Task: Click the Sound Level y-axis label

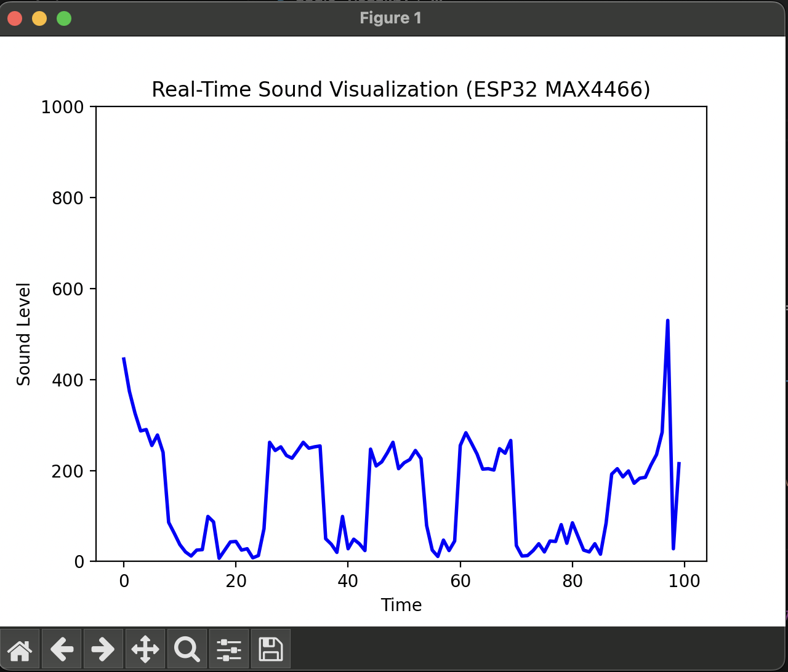Action: tap(24, 334)
